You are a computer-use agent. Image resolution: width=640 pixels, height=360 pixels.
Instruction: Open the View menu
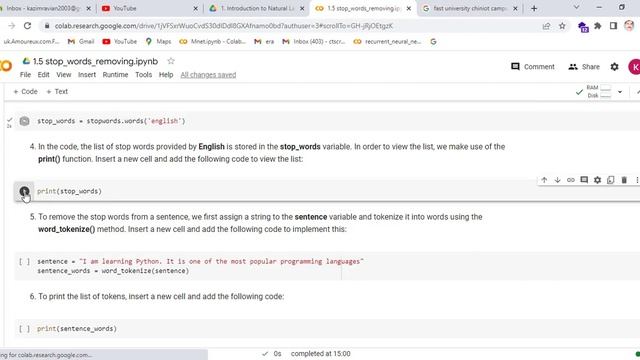pos(64,75)
